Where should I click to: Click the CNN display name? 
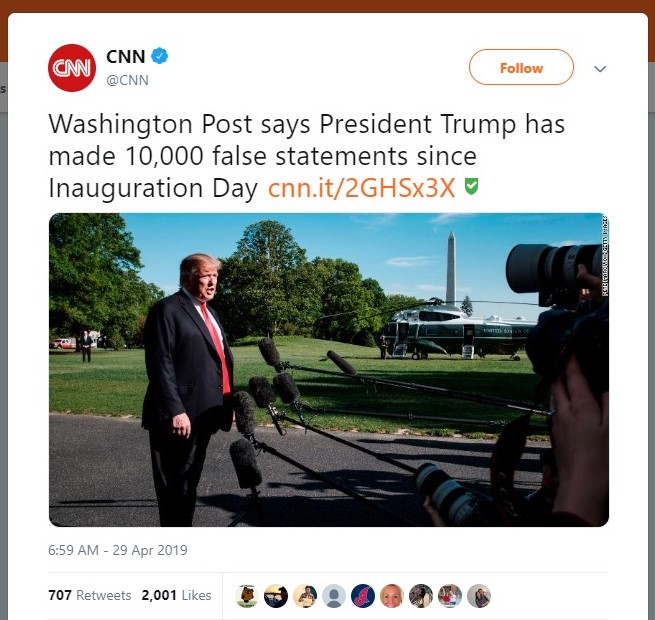click(x=125, y=56)
